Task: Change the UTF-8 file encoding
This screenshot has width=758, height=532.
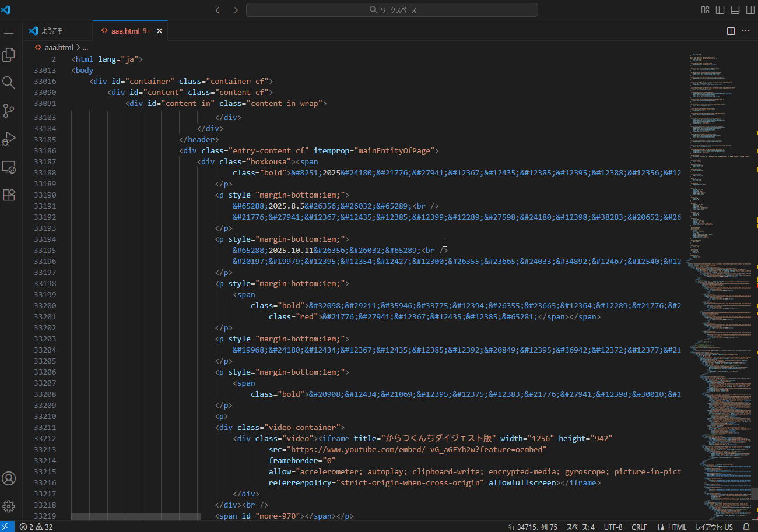Action: (613, 527)
